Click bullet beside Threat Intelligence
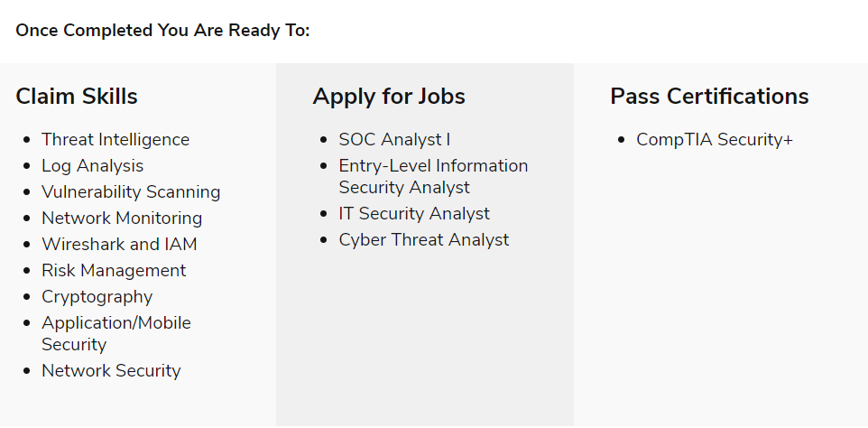 coord(27,140)
